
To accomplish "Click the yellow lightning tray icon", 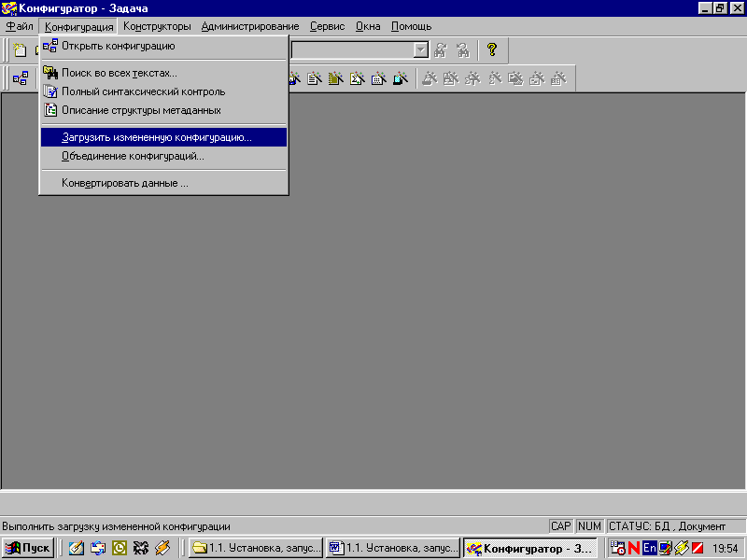I will coord(682,548).
